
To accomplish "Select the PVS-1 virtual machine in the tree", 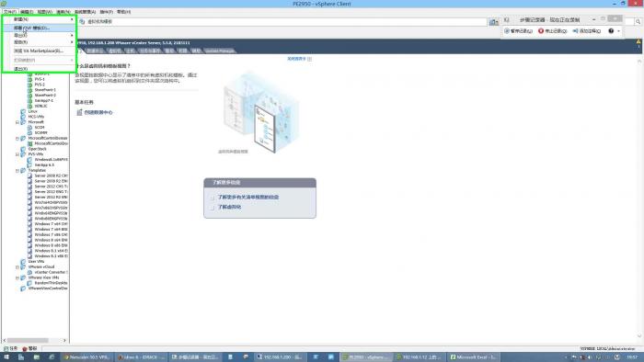I will click(40, 79).
